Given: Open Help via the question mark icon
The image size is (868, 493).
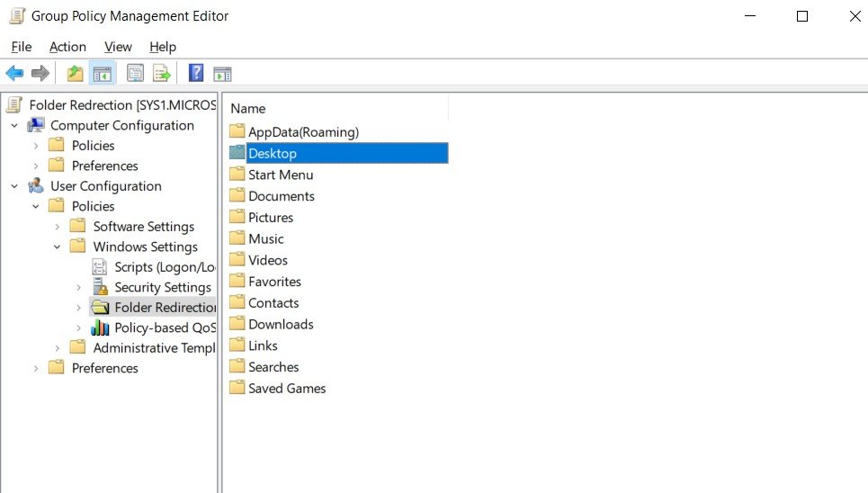Looking at the screenshot, I should (x=196, y=73).
